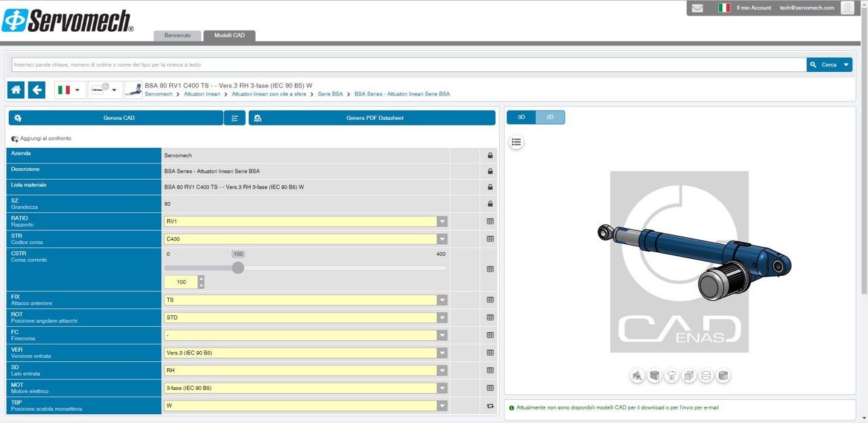Click the reset icon on TBP row
Screen dimensions: 868x423
(490, 406)
